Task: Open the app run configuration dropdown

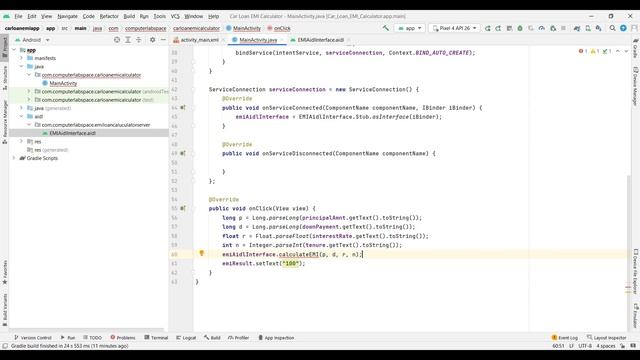Action: (410, 28)
